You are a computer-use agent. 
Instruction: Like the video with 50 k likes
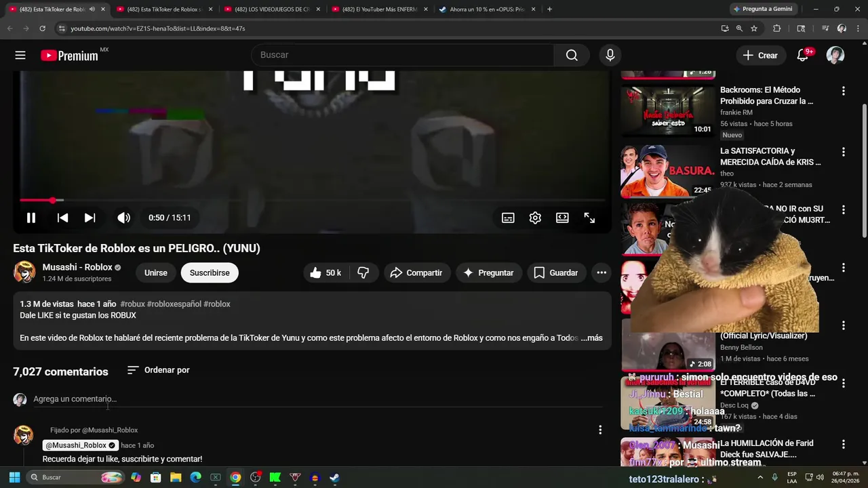[325, 272]
